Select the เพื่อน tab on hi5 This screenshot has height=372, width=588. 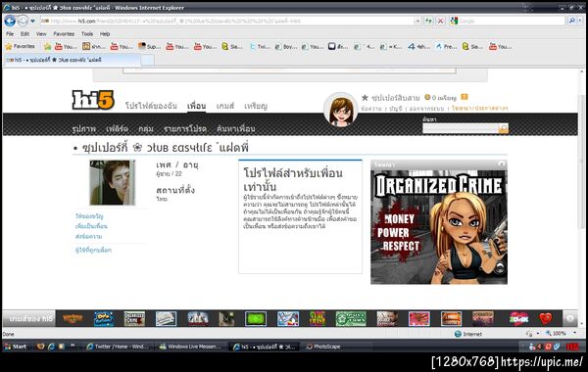tap(197, 106)
